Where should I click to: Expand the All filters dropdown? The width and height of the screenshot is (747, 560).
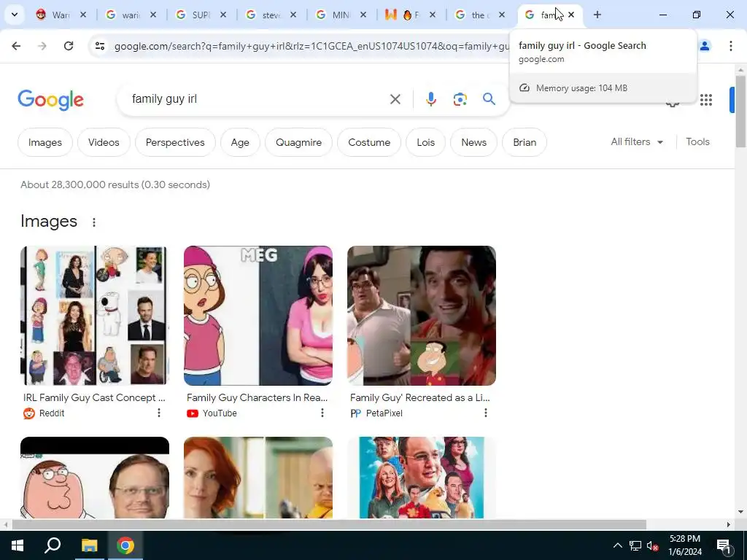pyautogui.click(x=637, y=142)
